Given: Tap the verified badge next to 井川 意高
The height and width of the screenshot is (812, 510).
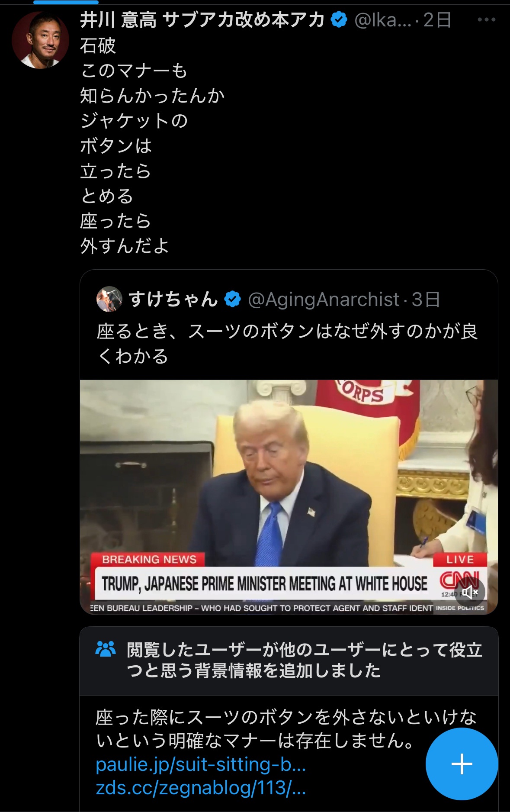Looking at the screenshot, I should 339,20.
